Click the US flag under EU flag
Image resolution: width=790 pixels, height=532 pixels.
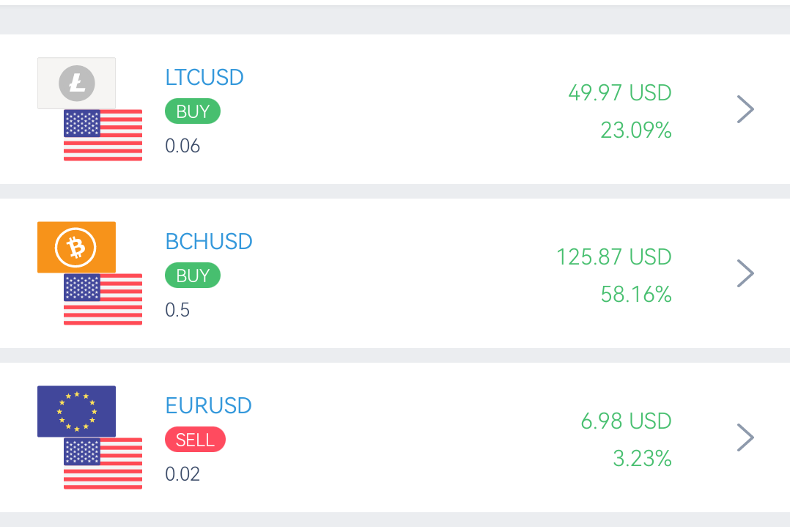click(103, 463)
